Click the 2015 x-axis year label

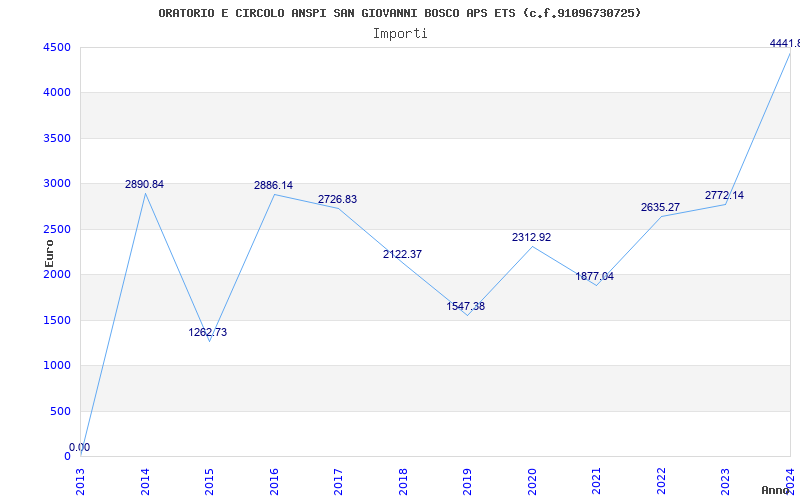coord(210,481)
